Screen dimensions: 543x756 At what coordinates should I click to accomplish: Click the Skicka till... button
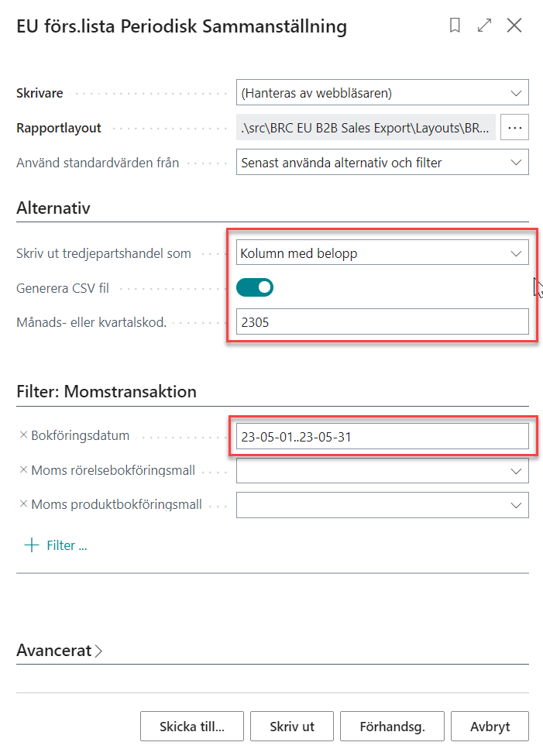(191, 727)
